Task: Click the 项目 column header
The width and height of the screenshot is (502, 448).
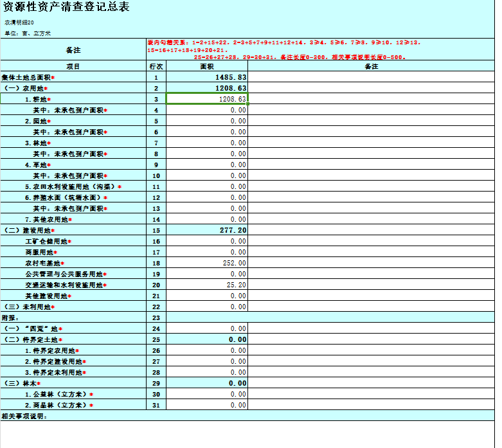Action: click(x=73, y=66)
